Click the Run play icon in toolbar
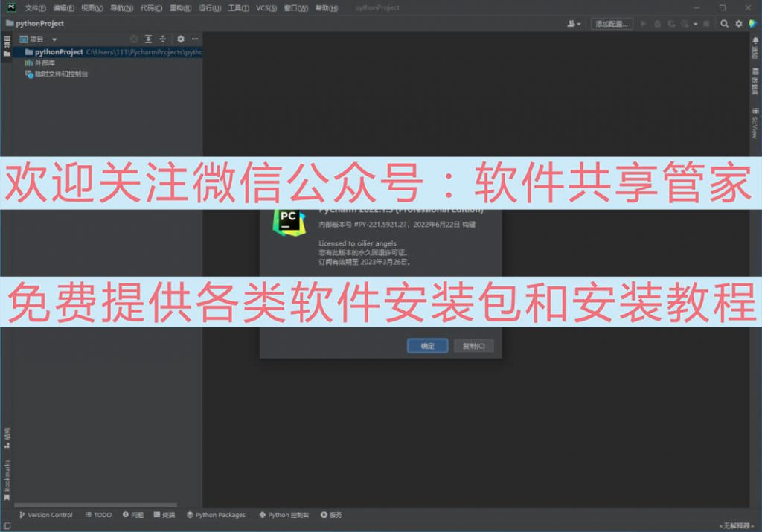The height and width of the screenshot is (532, 762). (644, 23)
